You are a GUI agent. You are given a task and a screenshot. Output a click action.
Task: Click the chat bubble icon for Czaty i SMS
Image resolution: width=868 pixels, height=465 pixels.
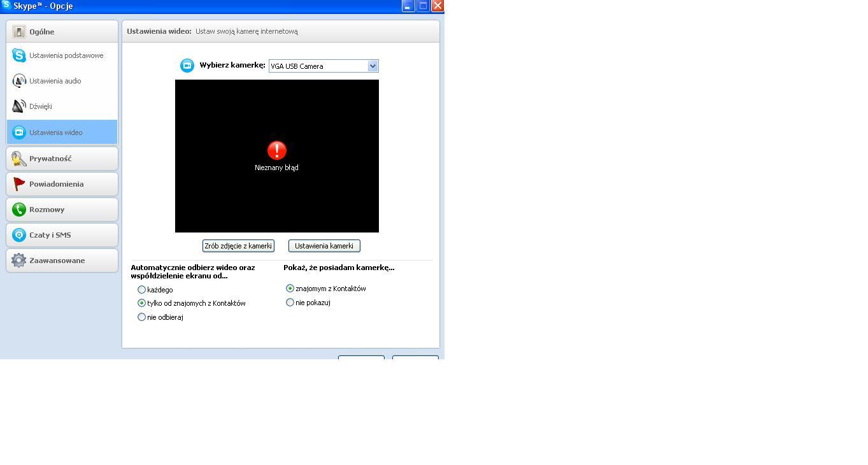pos(19,235)
